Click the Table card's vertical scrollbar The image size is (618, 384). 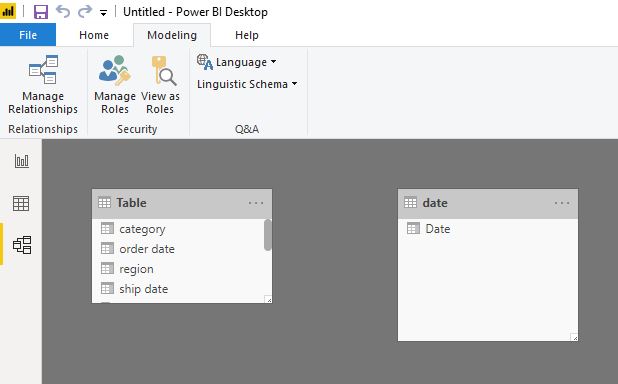tap(268, 235)
